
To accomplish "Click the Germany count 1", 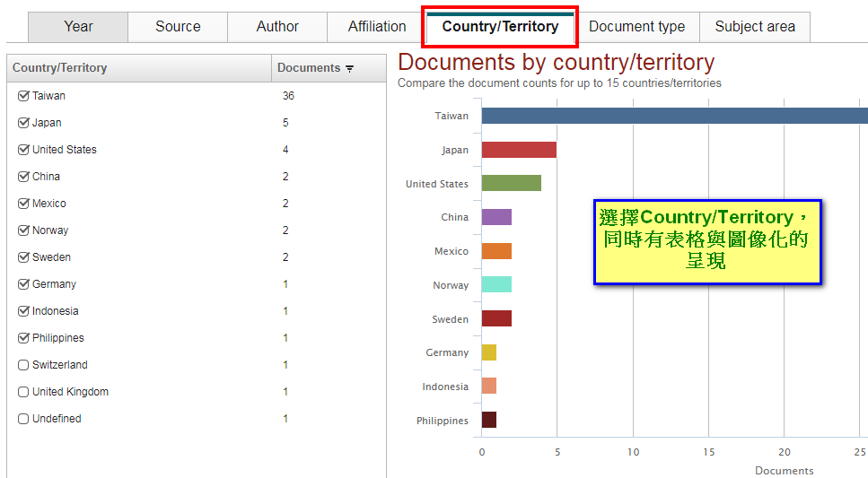I will (x=285, y=284).
